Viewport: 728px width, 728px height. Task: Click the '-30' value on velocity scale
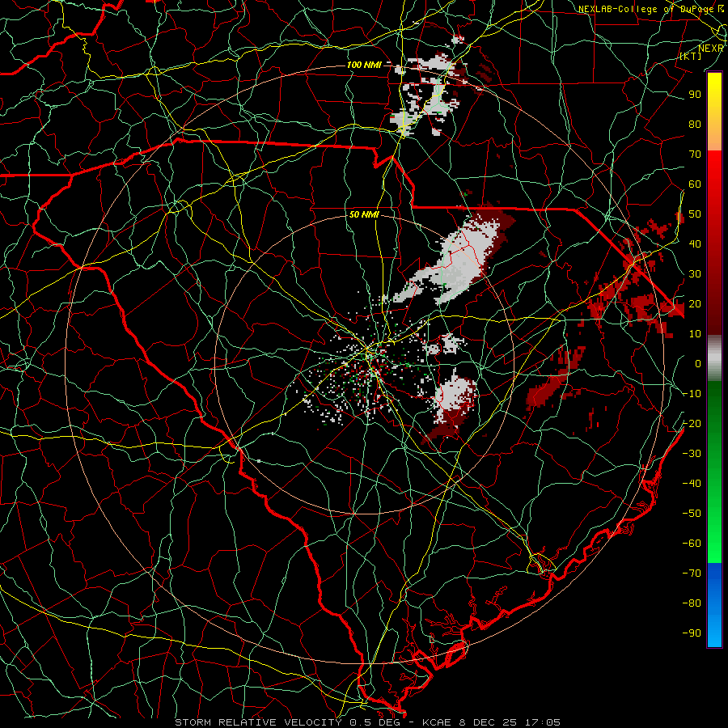click(x=692, y=454)
